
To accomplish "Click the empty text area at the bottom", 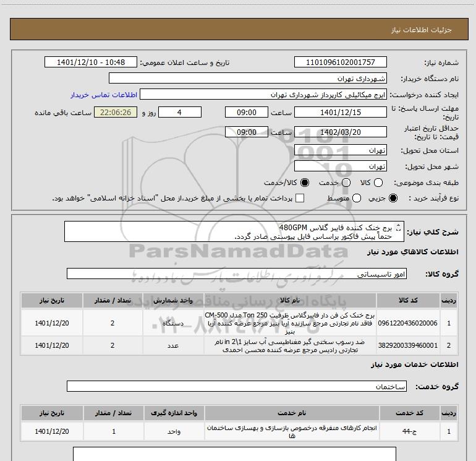I will [x=234, y=454].
